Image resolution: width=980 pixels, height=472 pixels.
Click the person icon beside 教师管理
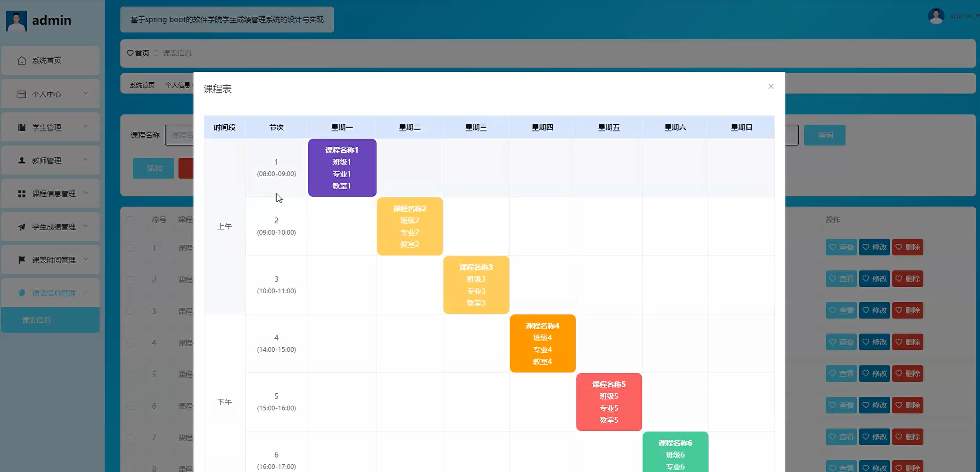[x=22, y=160]
